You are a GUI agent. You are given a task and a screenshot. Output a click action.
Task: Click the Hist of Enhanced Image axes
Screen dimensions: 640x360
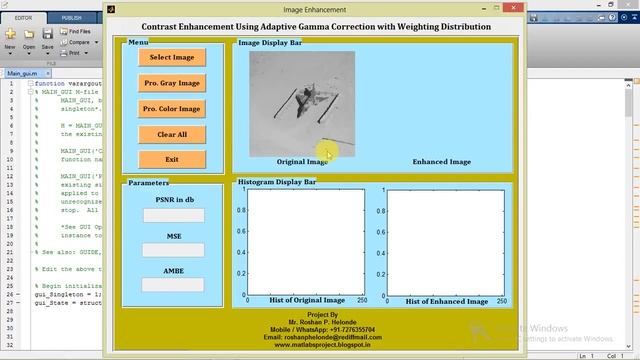[446, 243]
